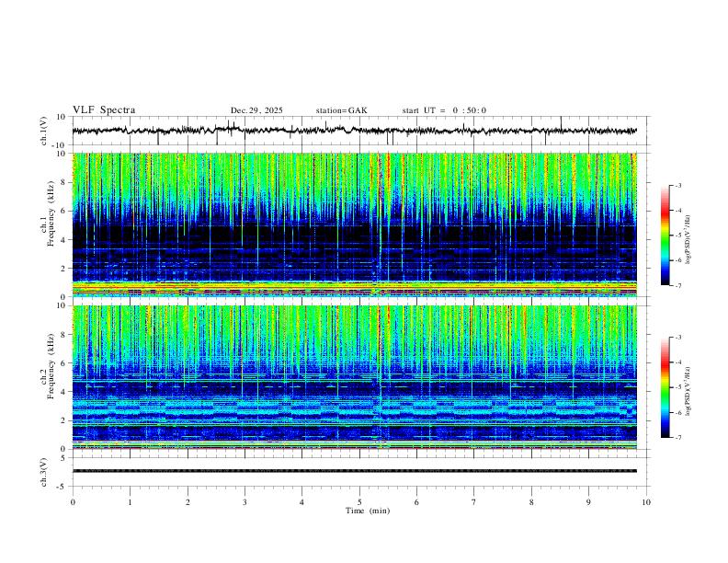Click the ch.1 spectrogram PSD color bar
Image resolution: width=728 pixels, height=563 pixels.
pyautogui.click(x=665, y=236)
